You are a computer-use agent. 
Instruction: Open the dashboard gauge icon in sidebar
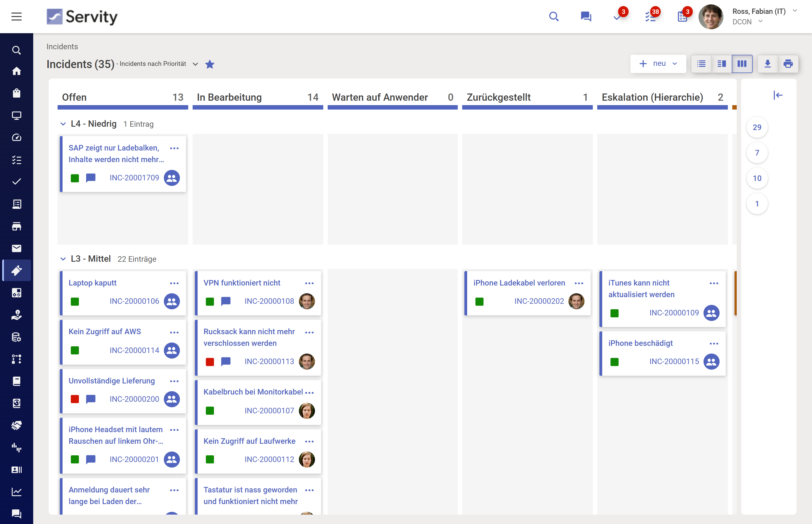click(16, 138)
